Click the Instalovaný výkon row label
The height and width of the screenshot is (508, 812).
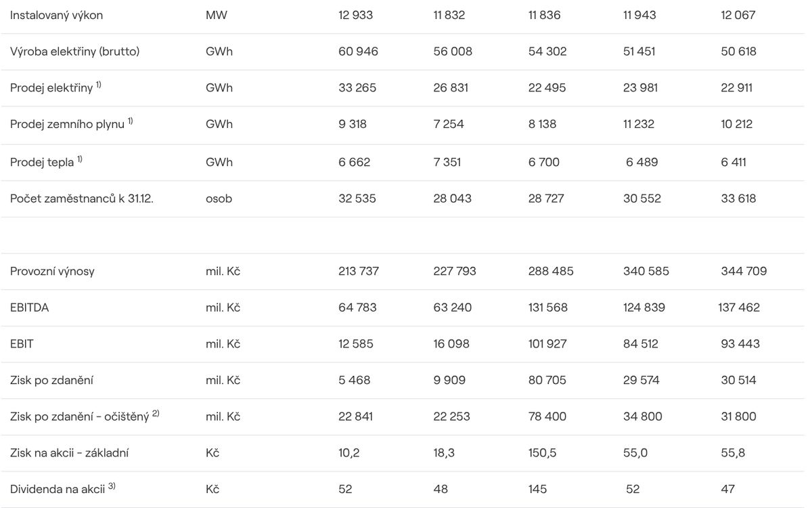tap(57, 15)
